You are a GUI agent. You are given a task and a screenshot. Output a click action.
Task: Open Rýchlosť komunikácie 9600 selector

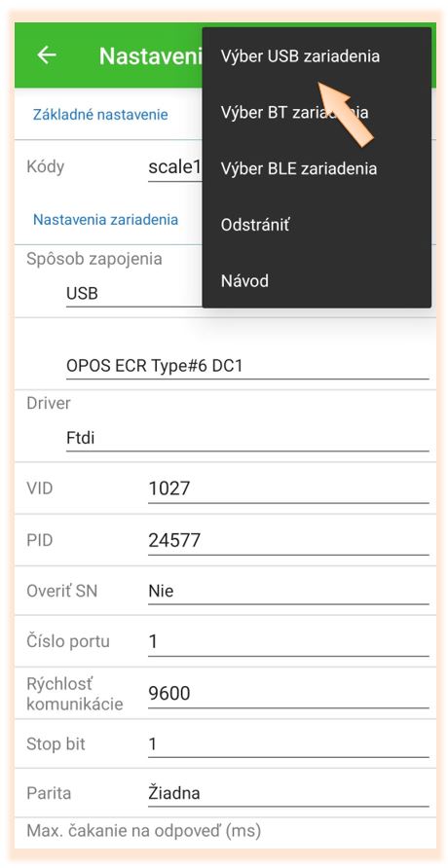coord(288,693)
